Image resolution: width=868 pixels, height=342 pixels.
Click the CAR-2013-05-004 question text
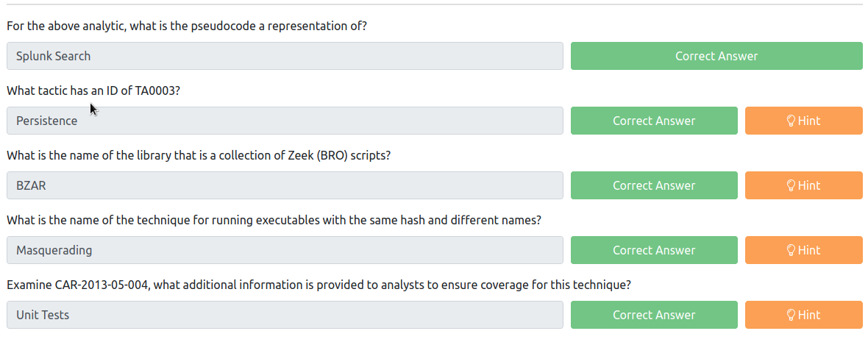[319, 285]
